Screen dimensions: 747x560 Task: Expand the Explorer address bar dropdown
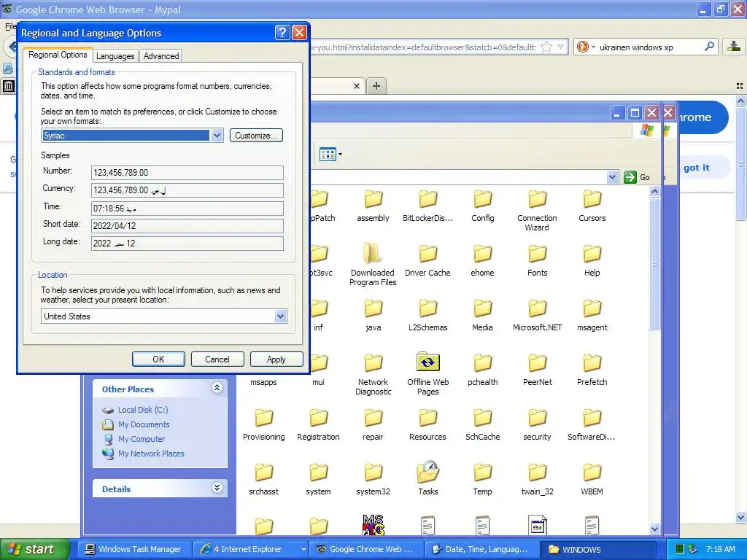612,177
